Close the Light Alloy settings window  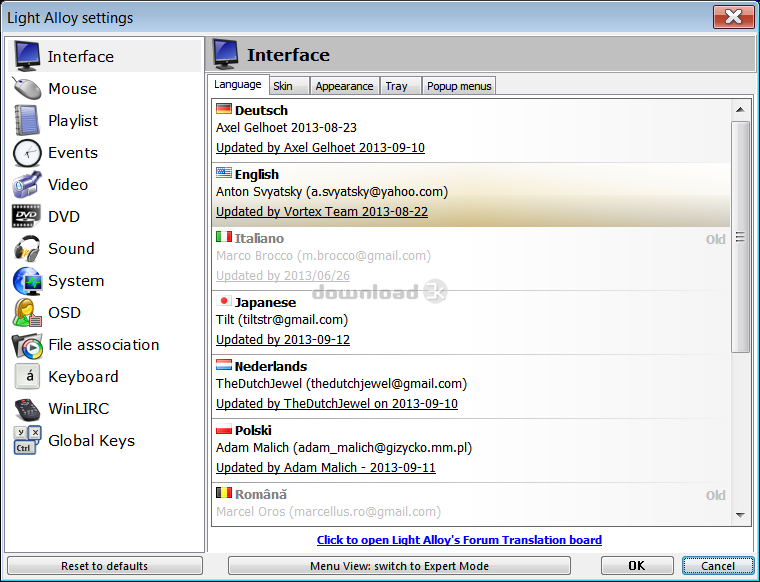pos(734,17)
